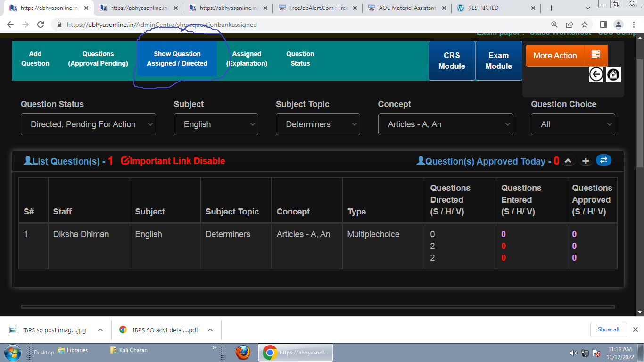Bookmark this page with the star icon
Screen dimensions: 644x362
pyautogui.click(x=585, y=25)
